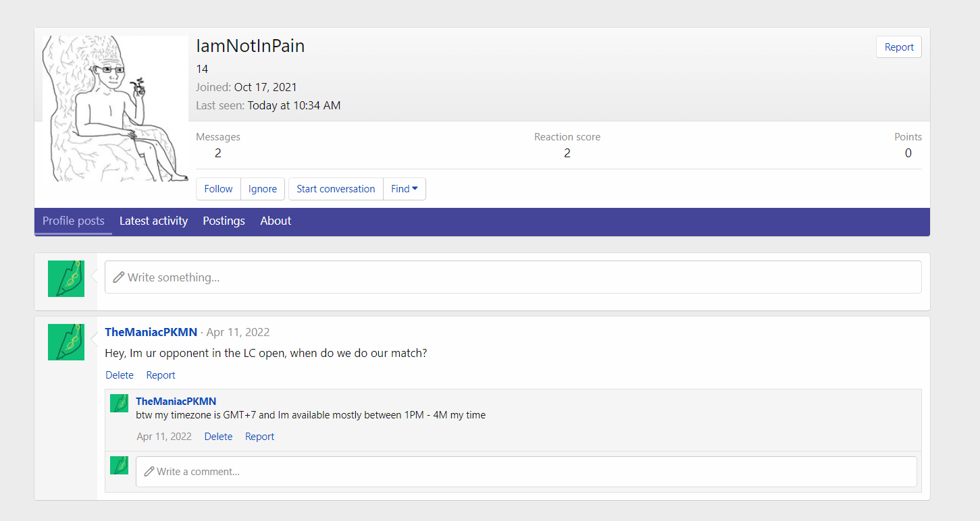The height and width of the screenshot is (521, 980).
Task: Click the Ignore button
Action: (x=263, y=189)
